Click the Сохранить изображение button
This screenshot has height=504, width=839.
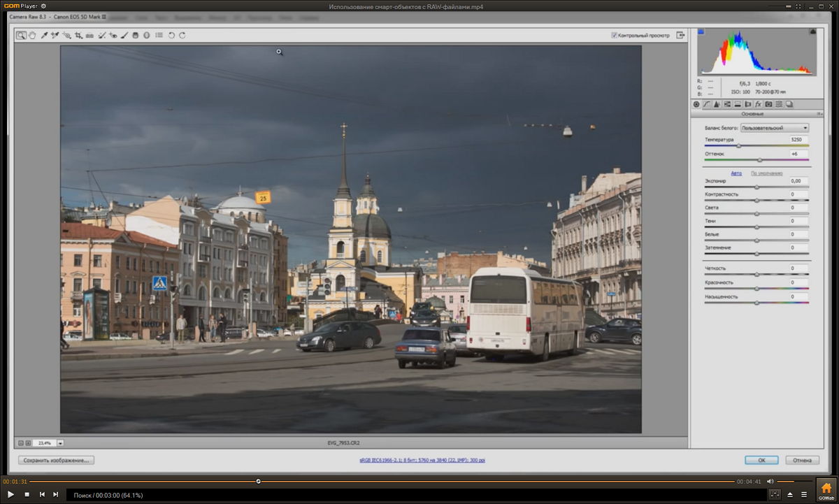tap(56, 461)
